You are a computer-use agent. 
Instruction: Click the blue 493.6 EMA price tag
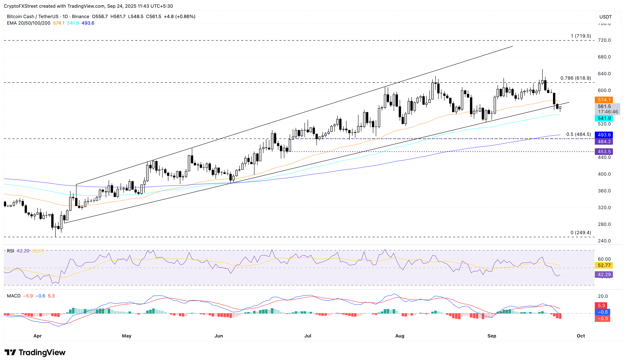pyautogui.click(x=604, y=135)
